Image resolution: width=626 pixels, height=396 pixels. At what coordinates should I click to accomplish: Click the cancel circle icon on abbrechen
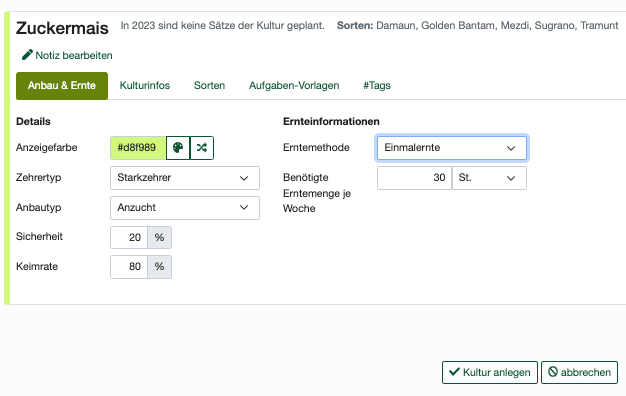(553, 372)
